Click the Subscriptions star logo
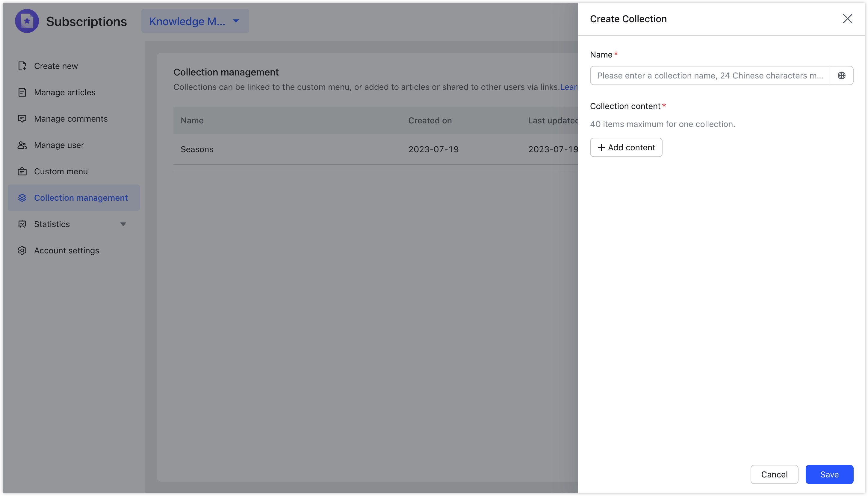The width and height of the screenshot is (868, 496). point(27,21)
